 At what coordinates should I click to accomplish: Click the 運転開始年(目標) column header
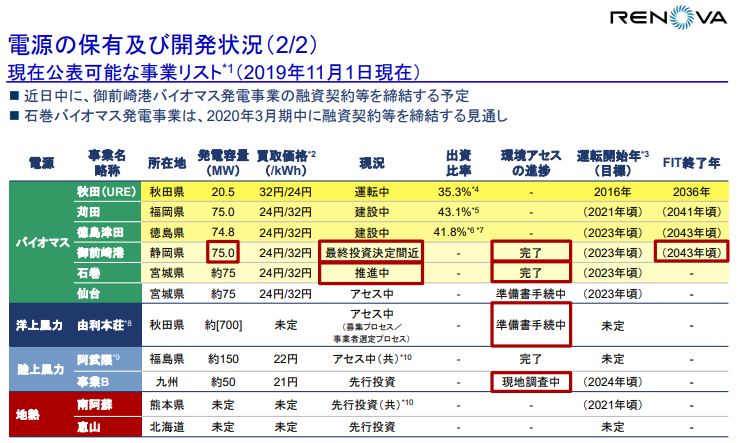(613, 163)
